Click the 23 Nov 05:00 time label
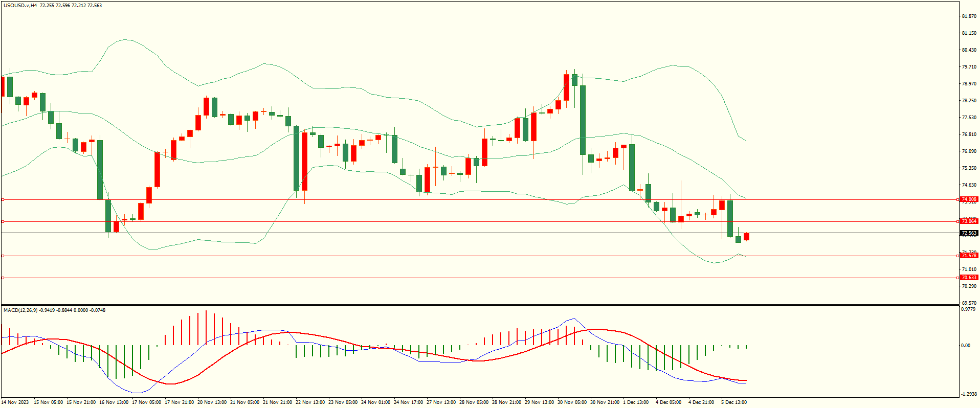980x408 pixels. [x=343, y=402]
